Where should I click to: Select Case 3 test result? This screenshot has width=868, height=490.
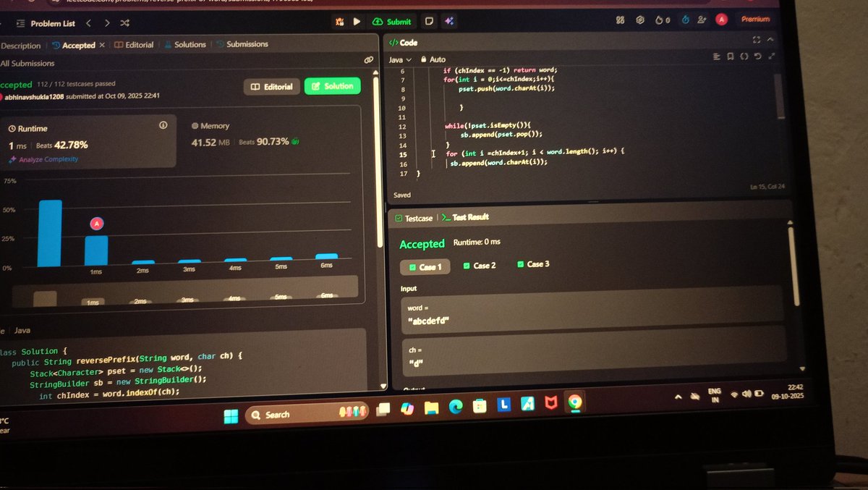click(533, 264)
